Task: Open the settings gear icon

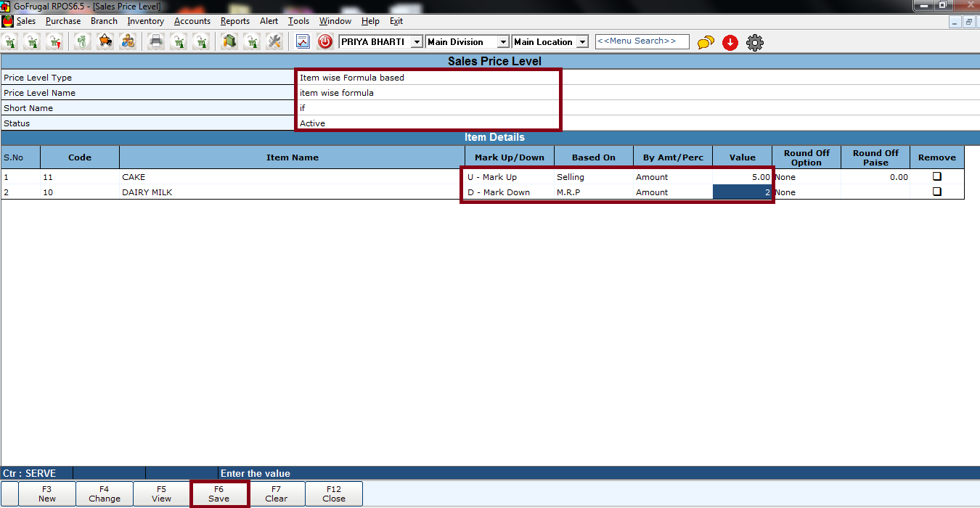Action: tap(755, 43)
